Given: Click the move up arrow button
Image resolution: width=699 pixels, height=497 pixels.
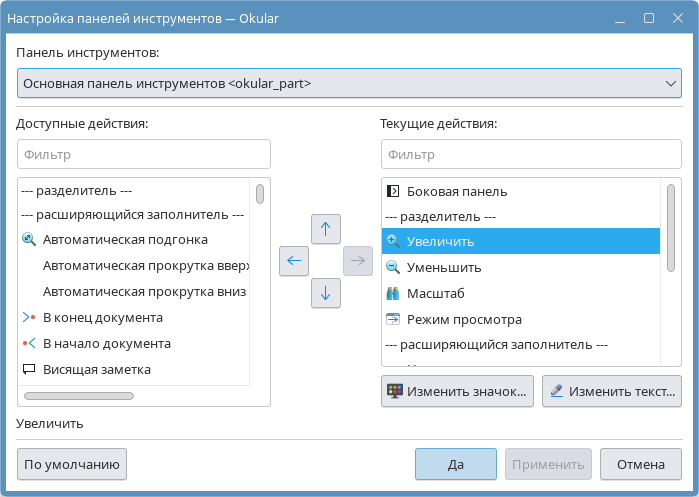Looking at the screenshot, I should coord(325,229).
